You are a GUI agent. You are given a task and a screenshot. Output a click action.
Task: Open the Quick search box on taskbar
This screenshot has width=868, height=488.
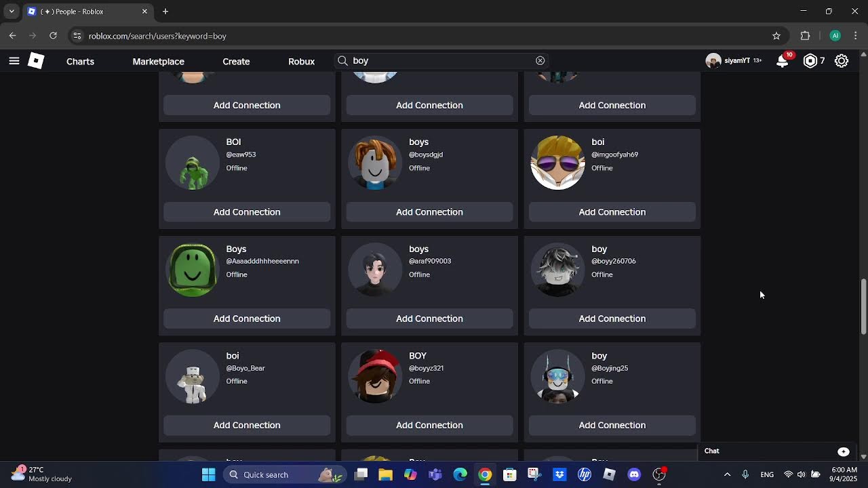285,474
